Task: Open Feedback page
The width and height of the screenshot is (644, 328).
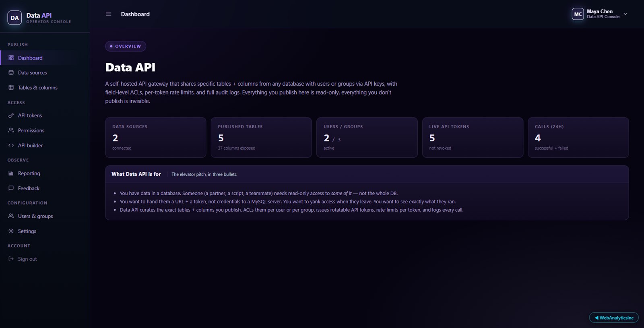Action: 45,188
